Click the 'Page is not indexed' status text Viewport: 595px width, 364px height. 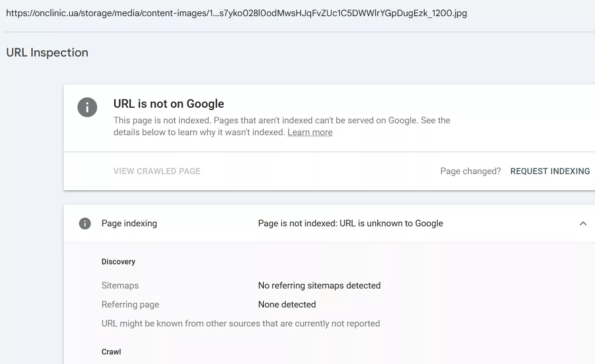click(x=350, y=223)
